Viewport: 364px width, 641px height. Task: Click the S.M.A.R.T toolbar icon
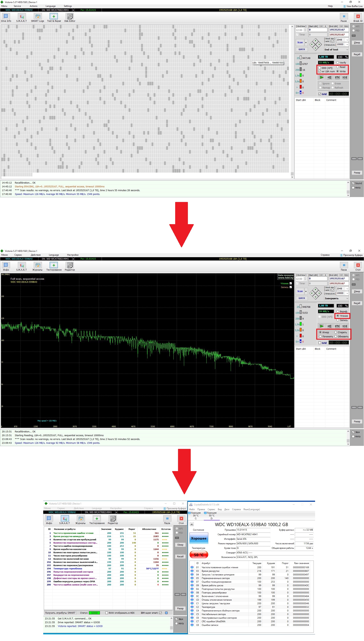pos(21,16)
